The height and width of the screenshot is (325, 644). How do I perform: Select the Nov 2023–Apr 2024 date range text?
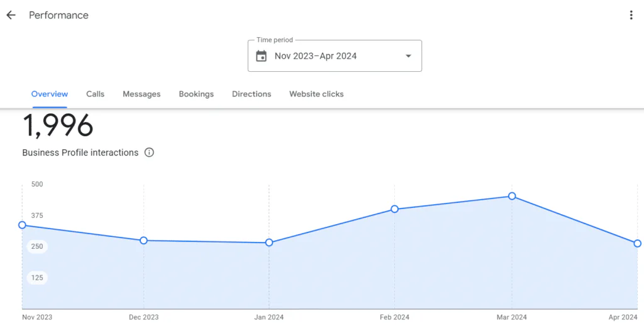pos(316,56)
